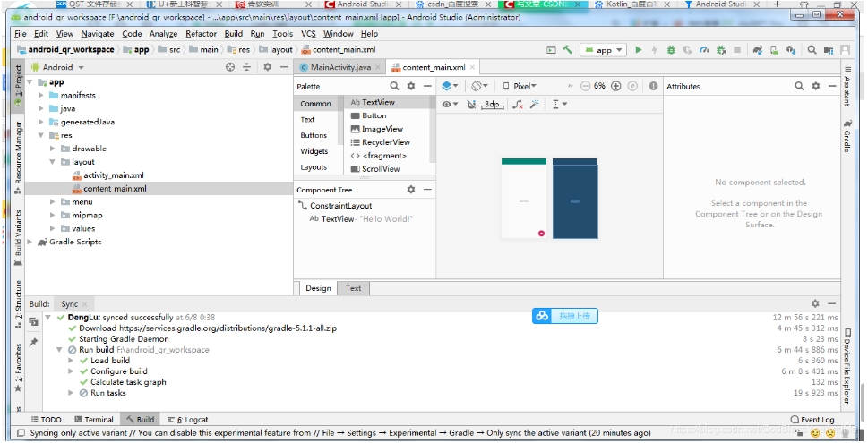Open the Terminal tool window
Image resolution: width=868 pixels, height=443 pixels.
(x=94, y=419)
